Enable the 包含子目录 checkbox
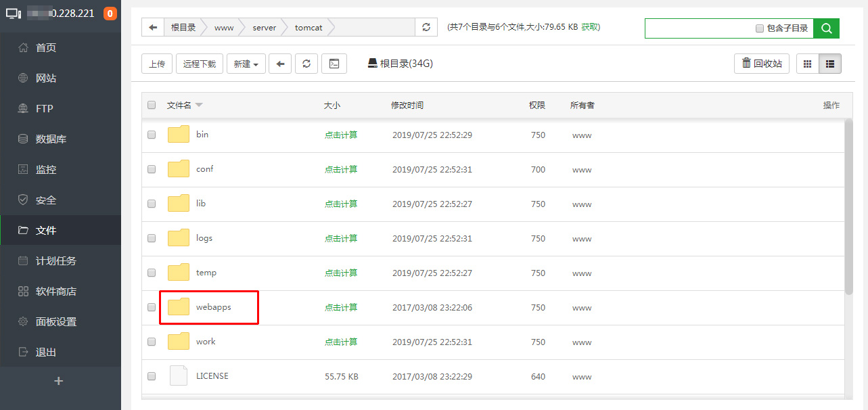Screen dimensions: 868x410 coord(760,28)
